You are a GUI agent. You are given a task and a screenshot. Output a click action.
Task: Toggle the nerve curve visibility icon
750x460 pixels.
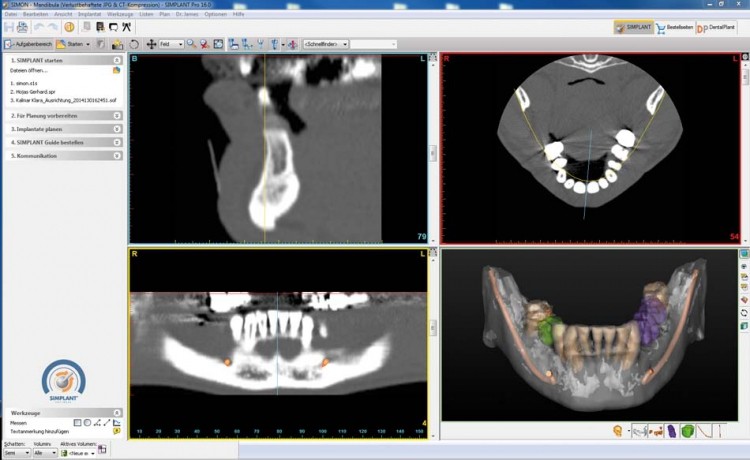pyautogui.click(x=704, y=431)
